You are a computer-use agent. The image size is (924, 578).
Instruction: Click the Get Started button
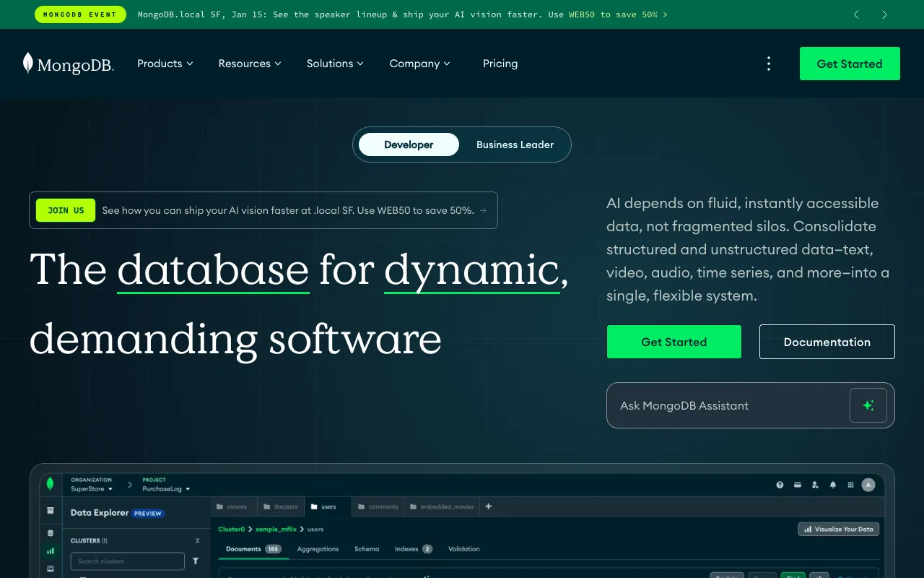[x=674, y=342]
